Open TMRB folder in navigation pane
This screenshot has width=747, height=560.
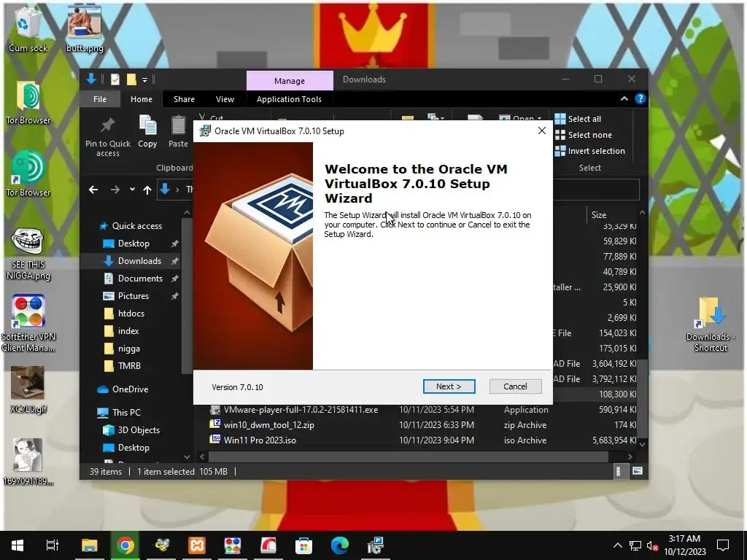pyautogui.click(x=128, y=366)
